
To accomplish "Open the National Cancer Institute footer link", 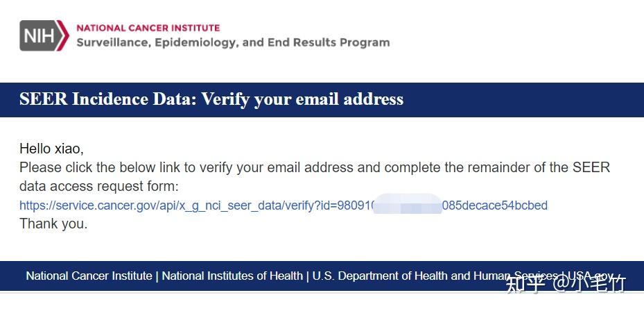I will 89,276.
